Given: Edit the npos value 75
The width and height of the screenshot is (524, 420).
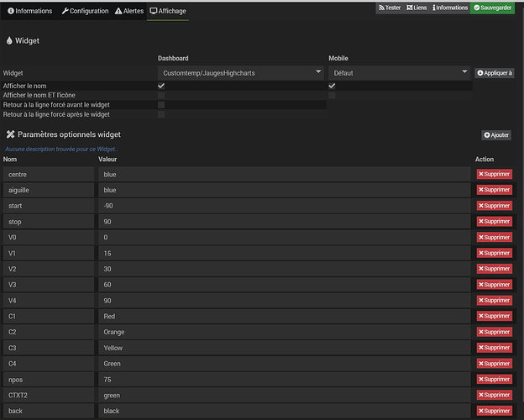Looking at the screenshot, I should (x=285, y=380).
